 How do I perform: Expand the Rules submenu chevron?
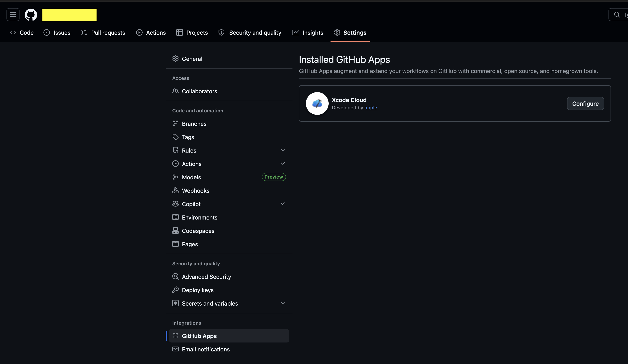pos(283,150)
